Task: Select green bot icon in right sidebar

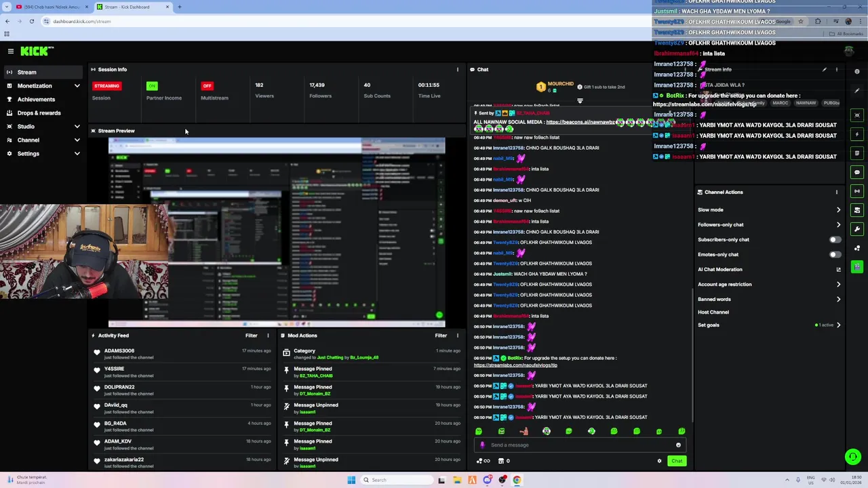Action: point(857,267)
